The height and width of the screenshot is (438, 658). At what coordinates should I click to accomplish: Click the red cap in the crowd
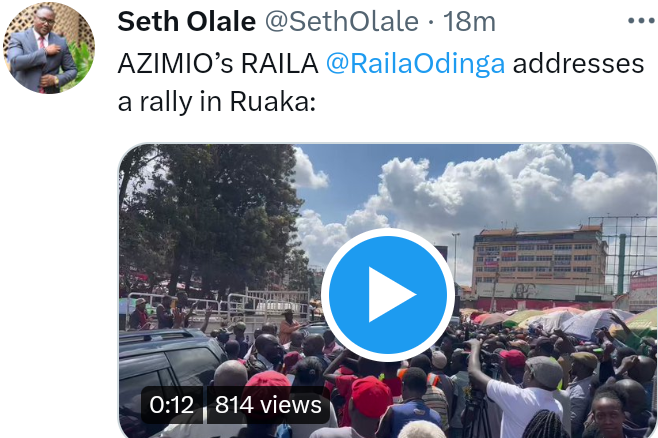pos(371,396)
